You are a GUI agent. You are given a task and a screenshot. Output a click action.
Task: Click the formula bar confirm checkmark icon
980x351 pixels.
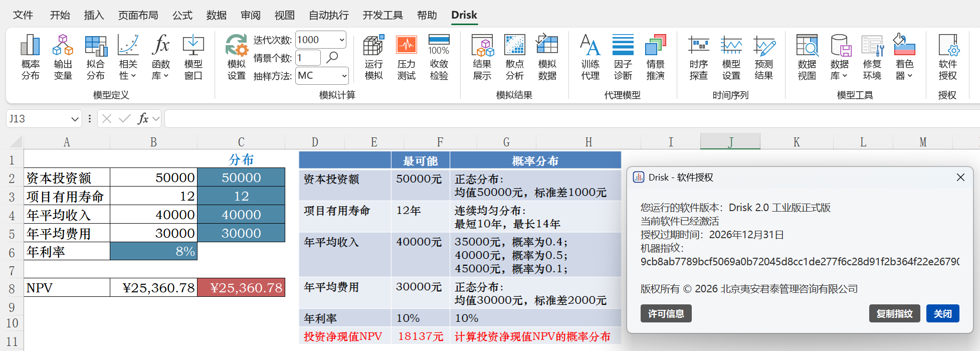(125, 119)
